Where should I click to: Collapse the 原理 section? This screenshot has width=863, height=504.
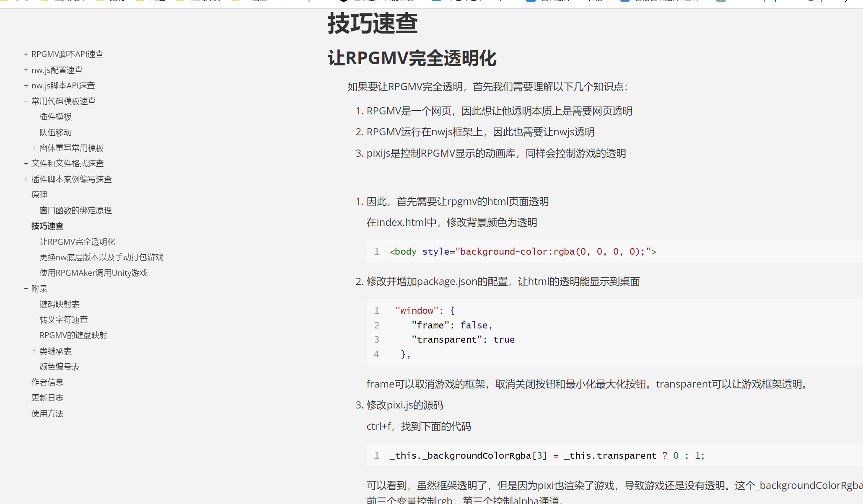26,195
